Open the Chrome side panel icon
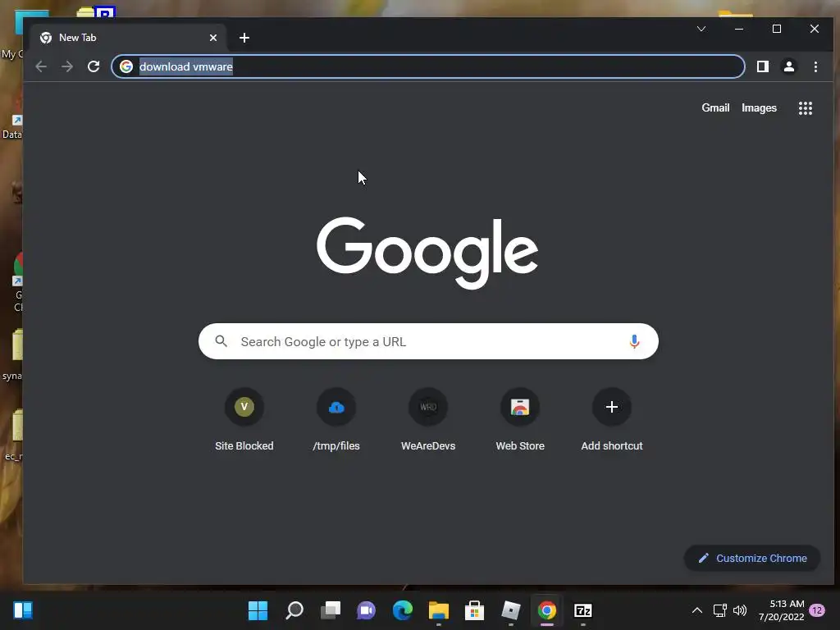 (x=762, y=66)
